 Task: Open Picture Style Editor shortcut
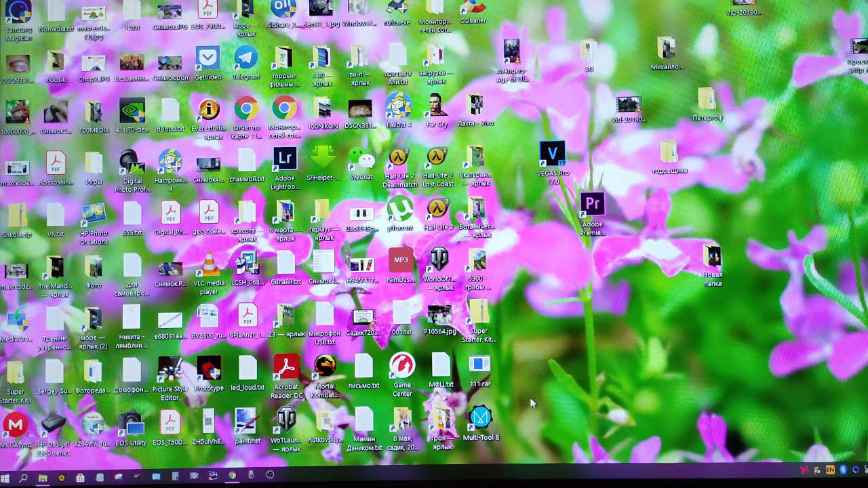[170, 369]
